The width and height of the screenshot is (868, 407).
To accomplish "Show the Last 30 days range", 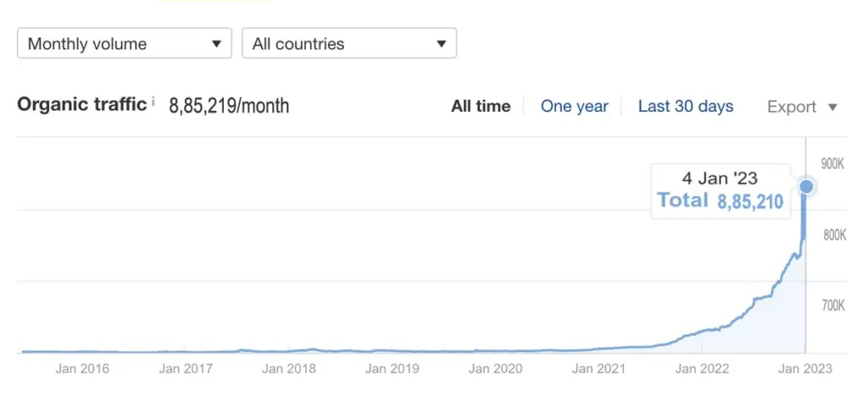I will pyautogui.click(x=685, y=107).
